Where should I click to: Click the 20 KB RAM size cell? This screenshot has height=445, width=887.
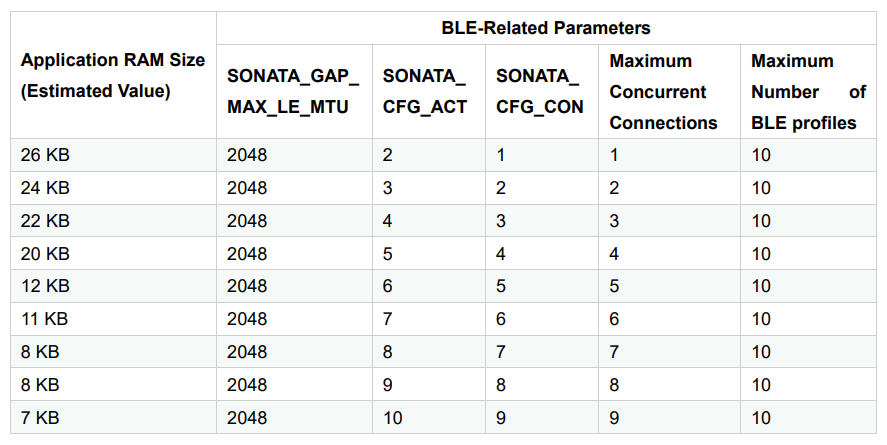pos(113,253)
